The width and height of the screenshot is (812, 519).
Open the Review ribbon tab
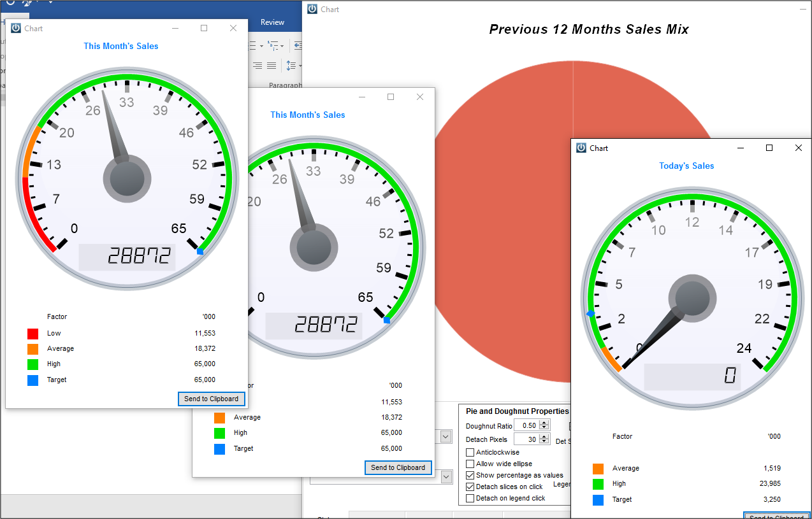coord(272,22)
